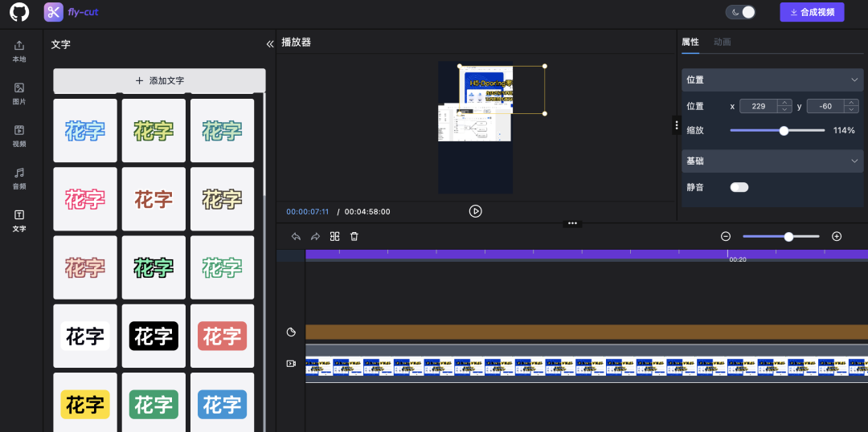868x432 pixels.
Task: Click the video preview in the player
Action: (x=475, y=128)
